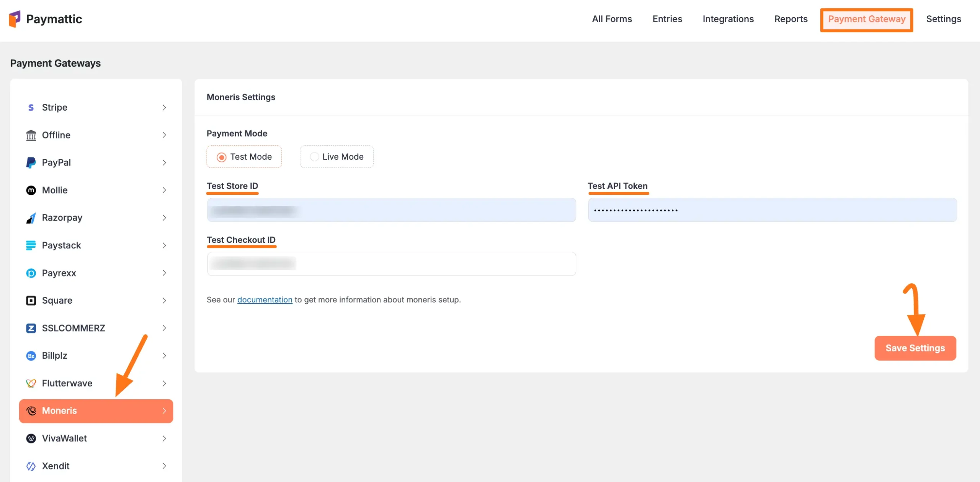The height and width of the screenshot is (482, 980).
Task: Click inside the Test Checkout ID field
Action: tap(391, 264)
